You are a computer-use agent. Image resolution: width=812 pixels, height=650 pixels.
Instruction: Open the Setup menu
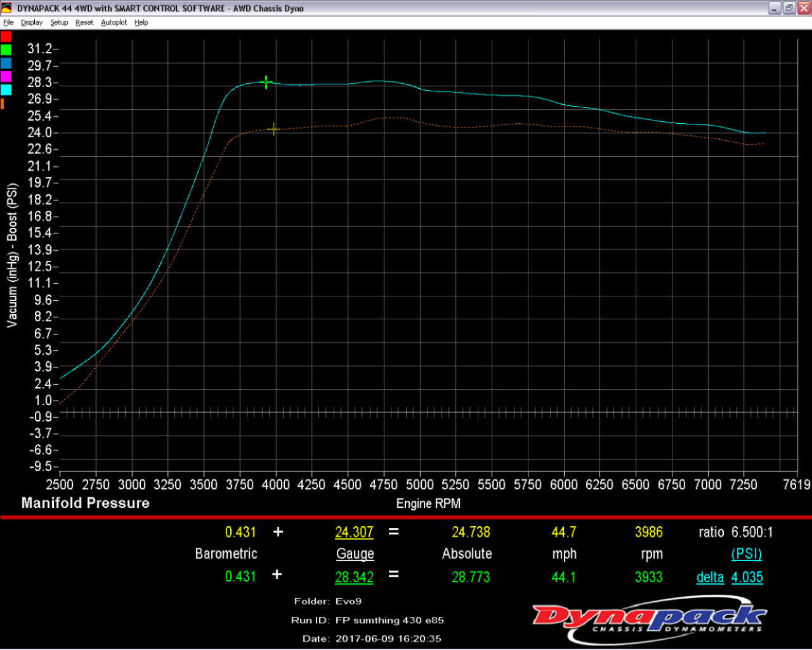tap(59, 22)
